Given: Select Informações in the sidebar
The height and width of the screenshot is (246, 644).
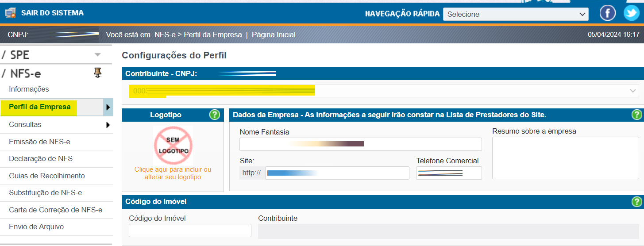Looking at the screenshot, I should (x=29, y=89).
